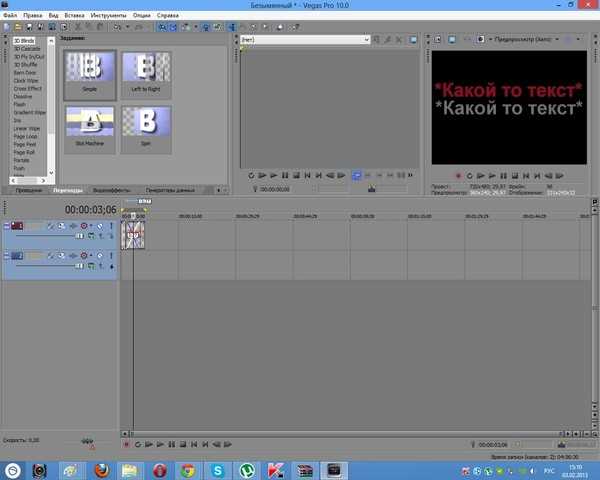Viewport: 600px width, 480px height.
Task: Adjust the playback rate scrub slider
Action: 87,441
